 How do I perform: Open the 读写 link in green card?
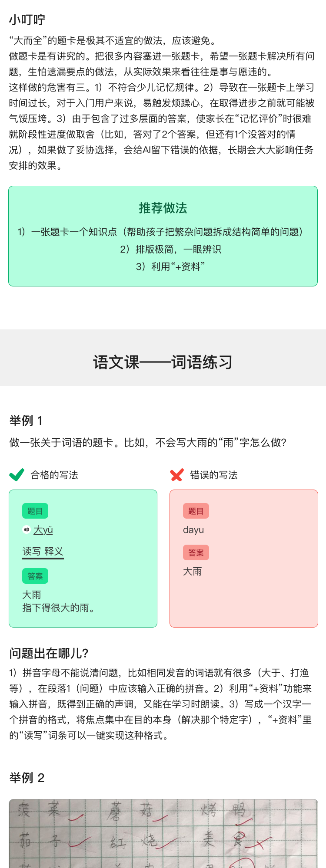coord(31,552)
